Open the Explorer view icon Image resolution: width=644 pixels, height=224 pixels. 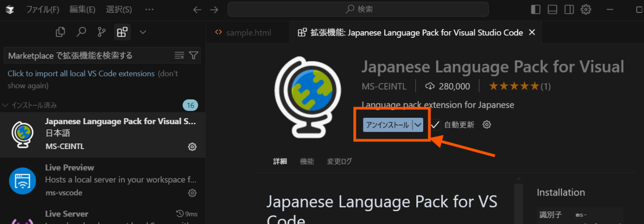click(60, 32)
